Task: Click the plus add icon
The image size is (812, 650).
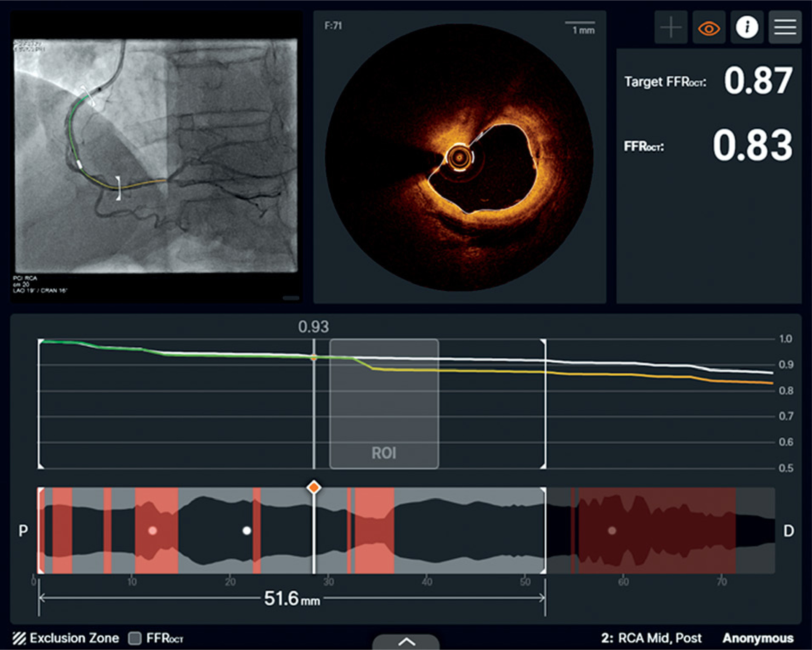Action: (x=671, y=28)
